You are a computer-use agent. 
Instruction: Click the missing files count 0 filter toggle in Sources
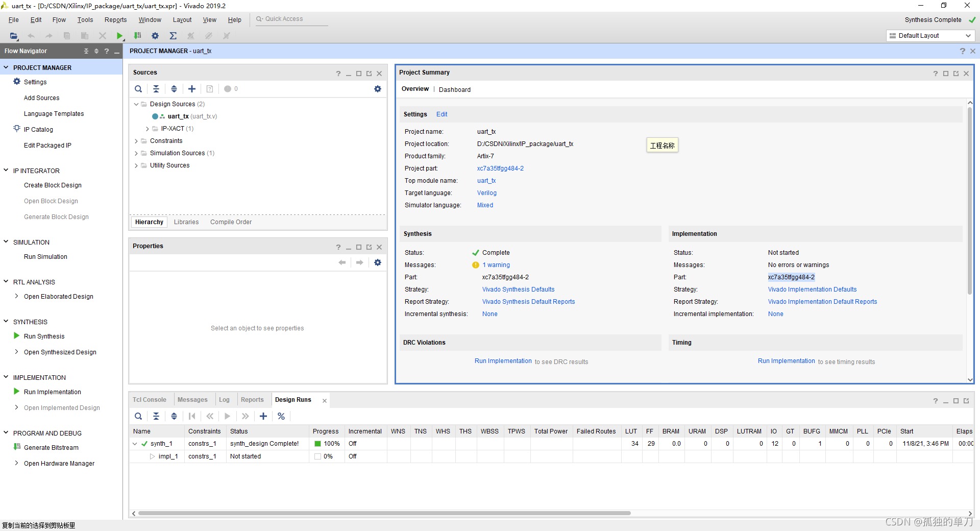click(231, 89)
